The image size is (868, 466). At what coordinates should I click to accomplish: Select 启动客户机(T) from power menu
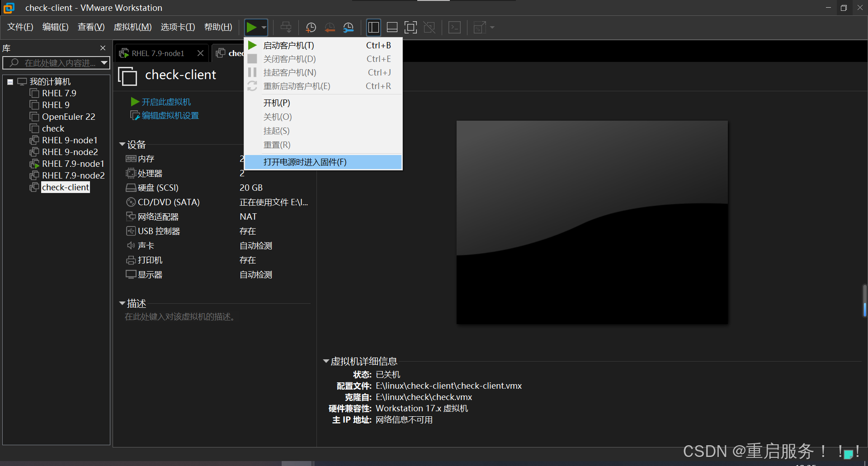tap(323, 46)
